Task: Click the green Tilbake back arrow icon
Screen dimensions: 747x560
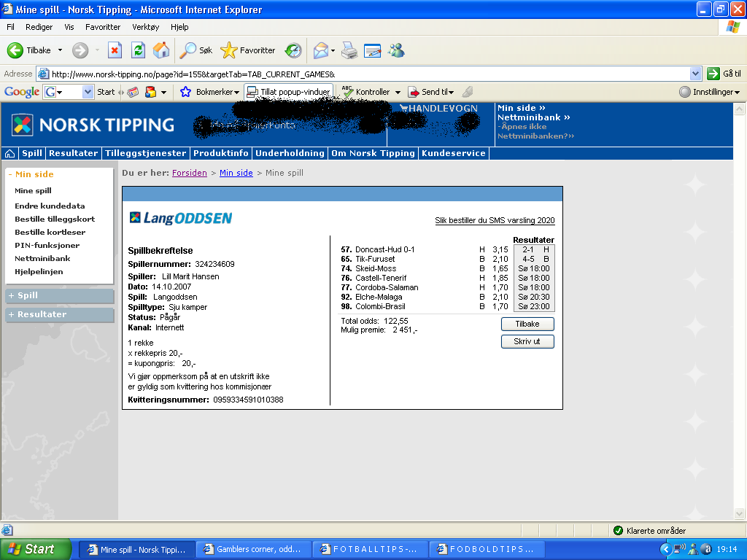Action: [x=15, y=50]
